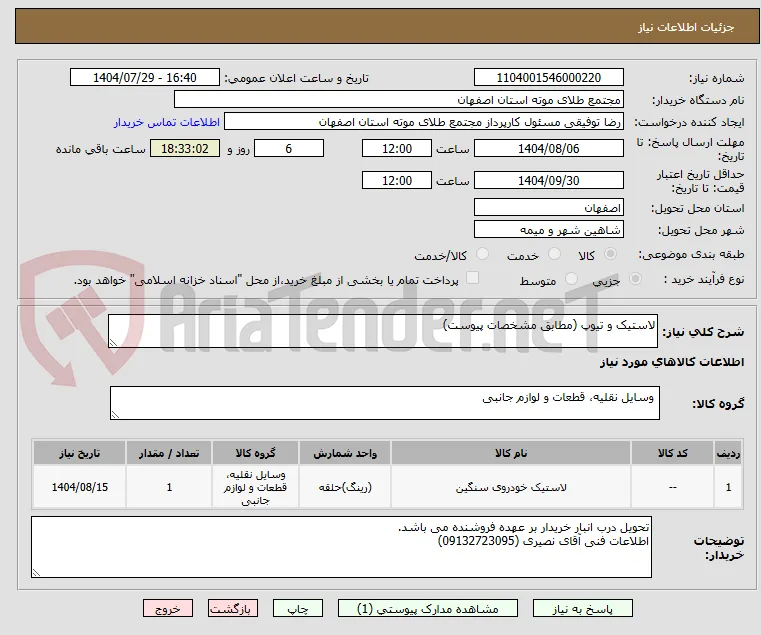Image resolution: width=761 pixels, height=635 pixels.
Task: Click price validity date 1404/09/30 field
Action: pos(548,181)
